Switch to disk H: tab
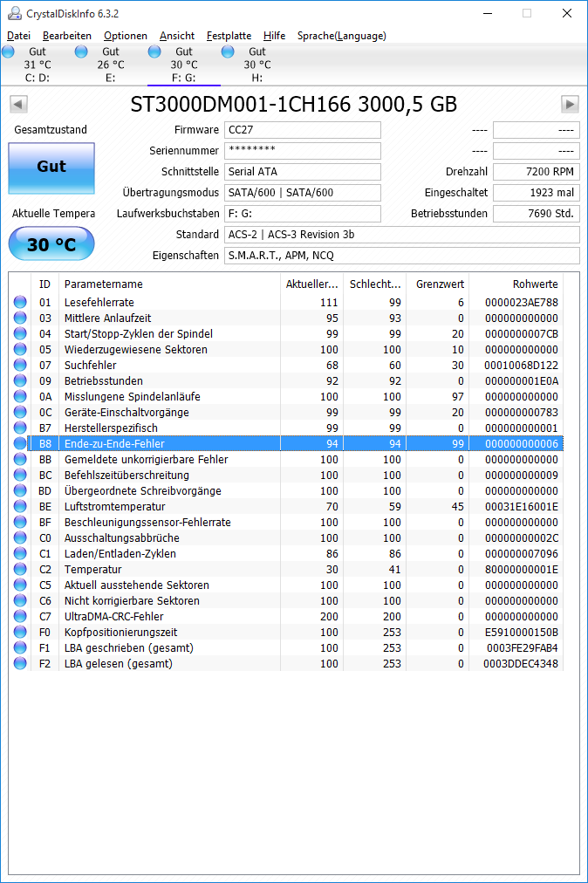Screen dimensions: 588x883 click(x=256, y=65)
